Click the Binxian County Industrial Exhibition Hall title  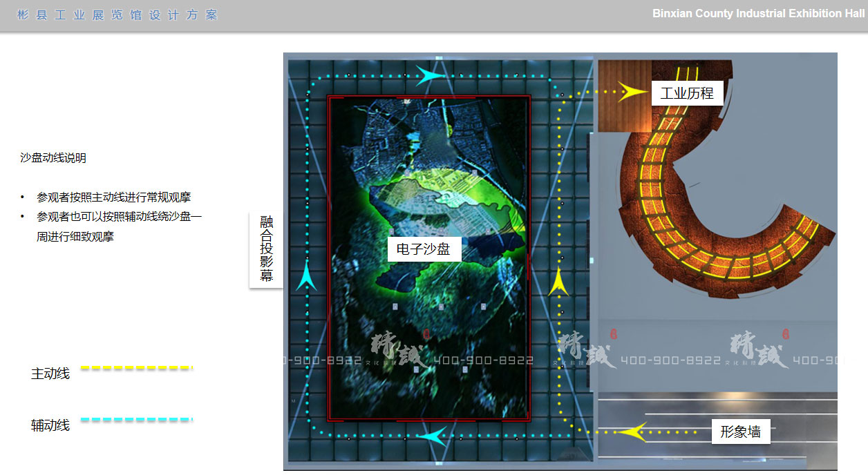758,14
